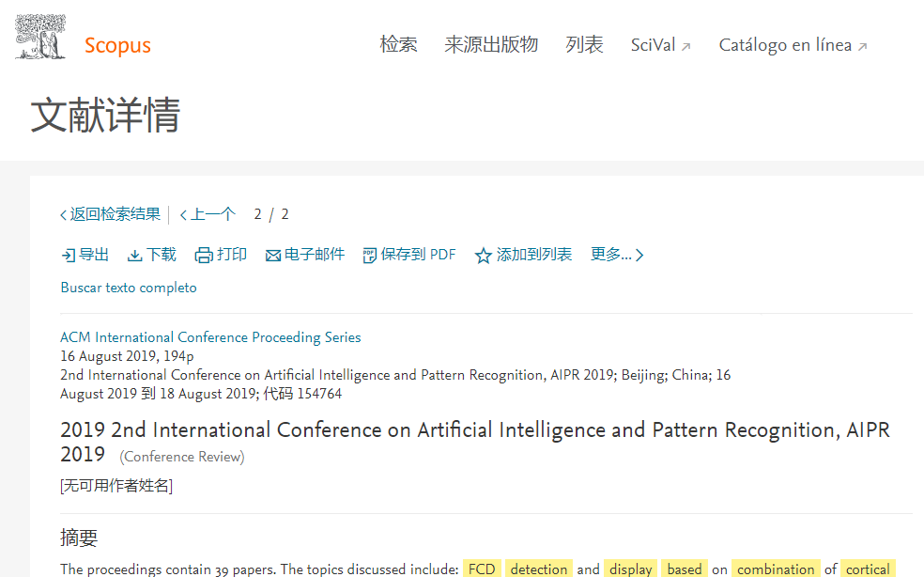Click the highlighted word FCD
This screenshot has height=577, width=924.
[482, 569]
